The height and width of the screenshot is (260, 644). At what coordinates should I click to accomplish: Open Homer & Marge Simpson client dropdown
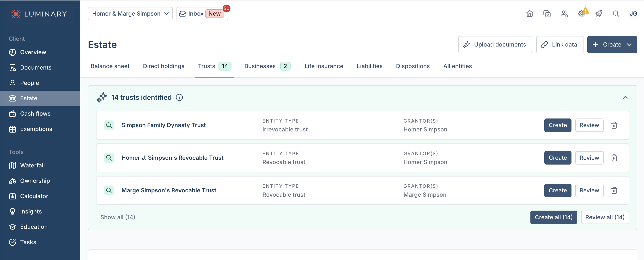click(130, 13)
